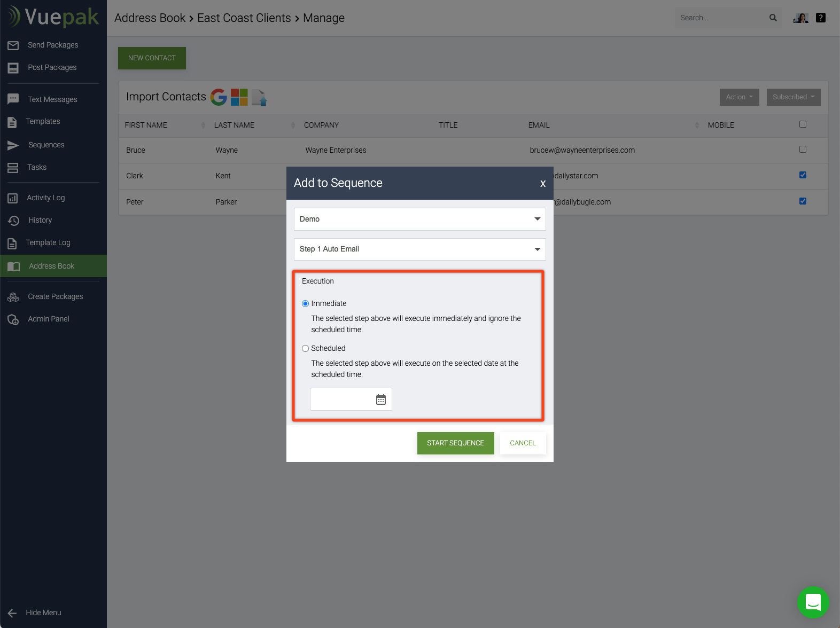This screenshot has width=840, height=628.
Task: Click the Vuepak logo
Action: (53, 17)
